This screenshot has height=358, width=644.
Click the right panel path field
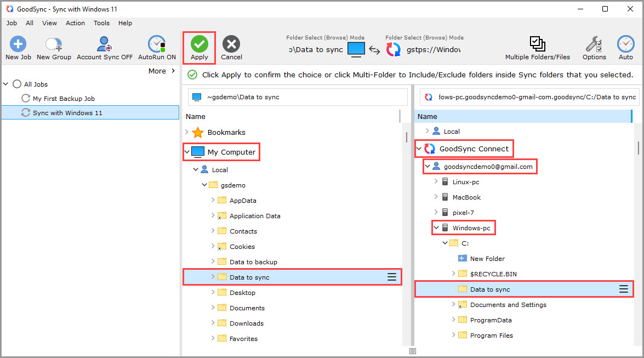point(526,96)
